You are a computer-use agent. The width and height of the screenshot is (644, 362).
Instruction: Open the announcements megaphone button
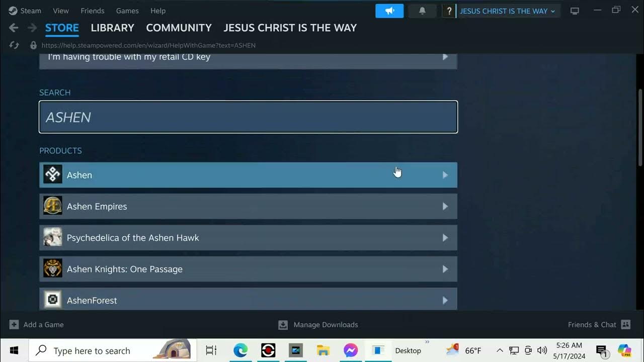(x=389, y=11)
